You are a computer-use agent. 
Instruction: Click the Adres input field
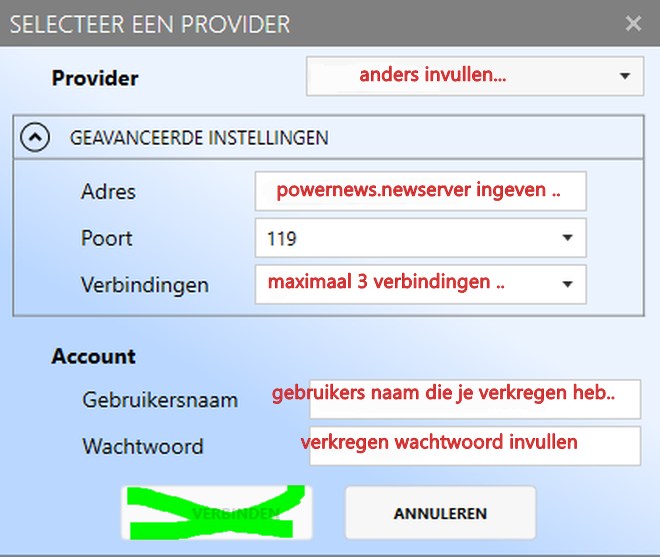420,191
